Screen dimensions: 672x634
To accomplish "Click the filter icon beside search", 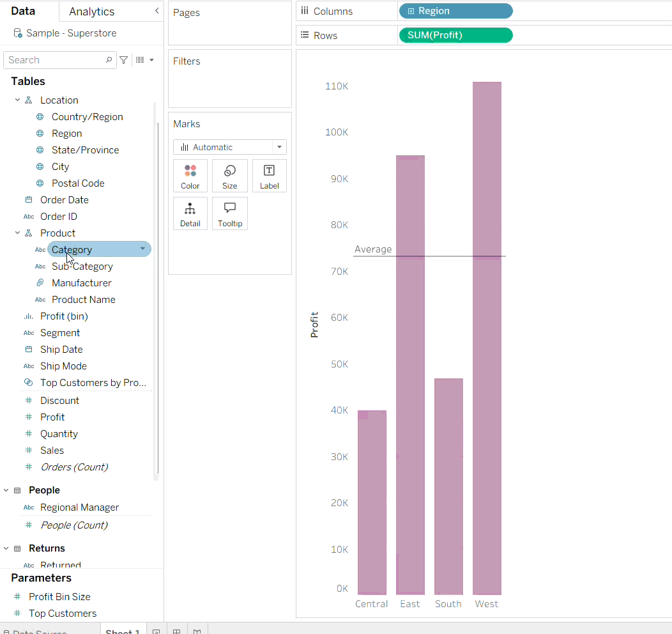I will pos(124,60).
